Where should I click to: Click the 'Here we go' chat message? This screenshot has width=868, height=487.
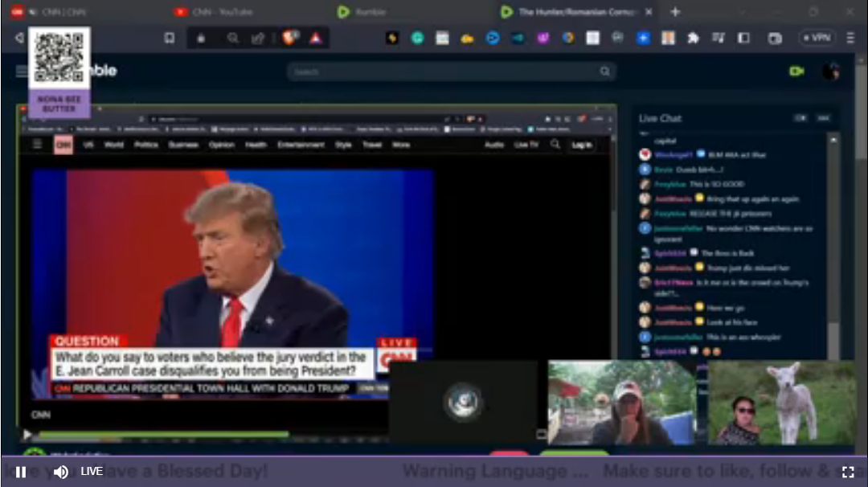[x=726, y=308]
